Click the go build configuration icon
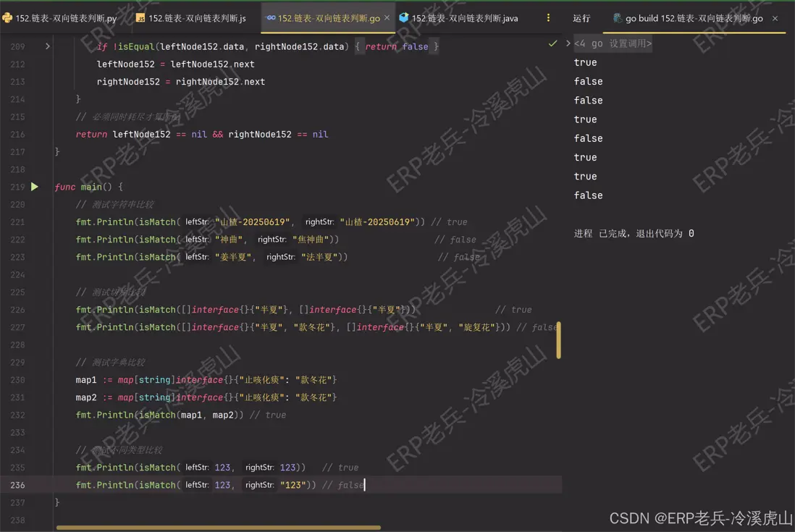 [x=617, y=17]
